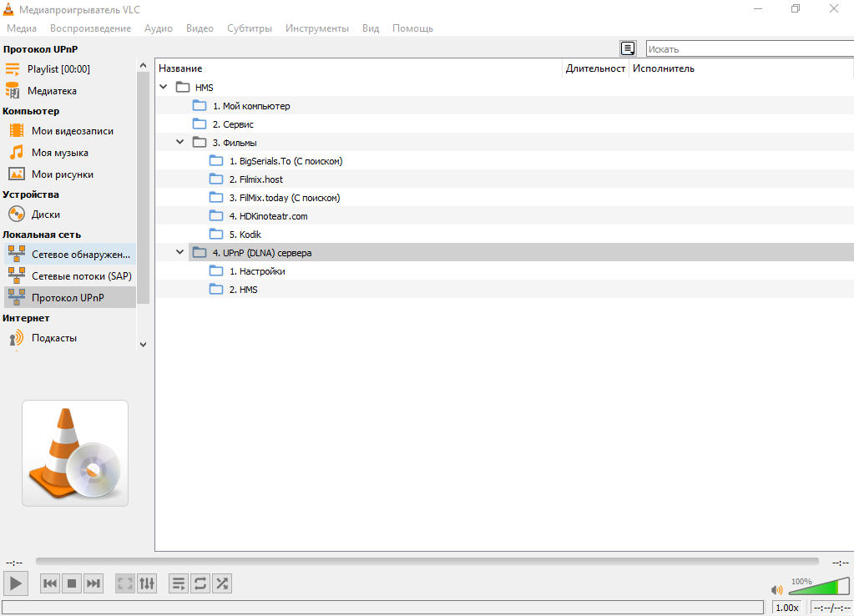Collapse the 3. Фильмы folder
The height and width of the screenshot is (616, 854).
tap(180, 142)
